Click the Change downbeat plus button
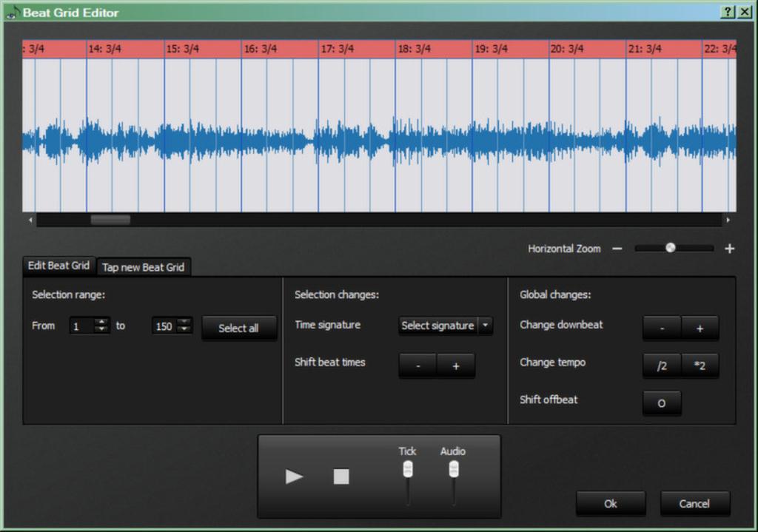758x532 pixels. tap(700, 328)
